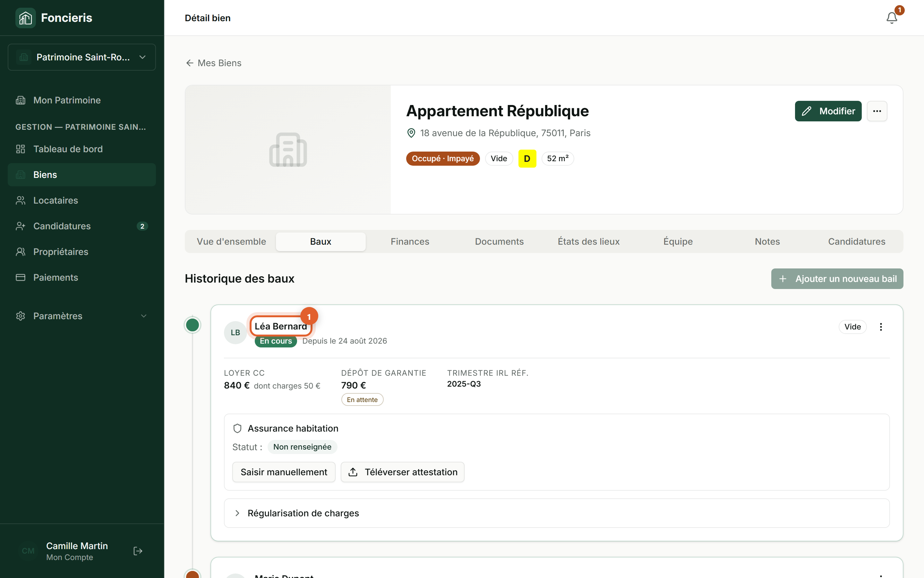The width and height of the screenshot is (924, 578).
Task: Select the Baux tab
Action: [321, 241]
